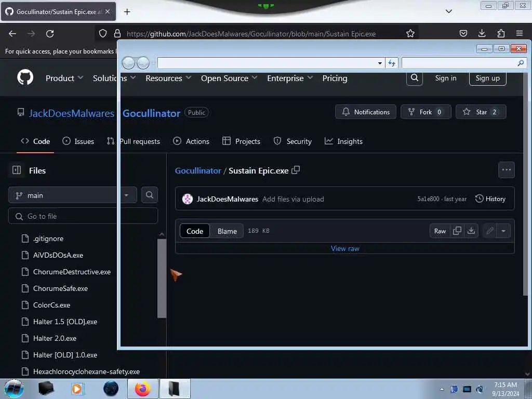Open the Security tab
This screenshot has width=532, height=399.
(x=292, y=141)
